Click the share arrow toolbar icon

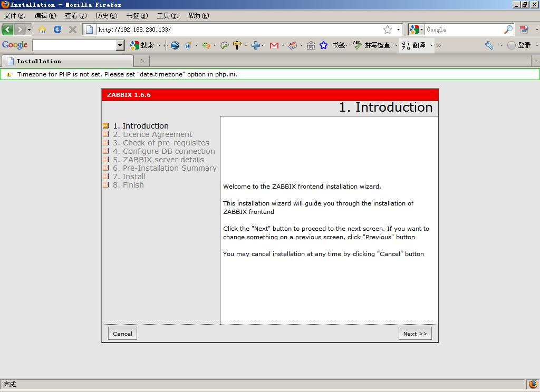(x=206, y=45)
